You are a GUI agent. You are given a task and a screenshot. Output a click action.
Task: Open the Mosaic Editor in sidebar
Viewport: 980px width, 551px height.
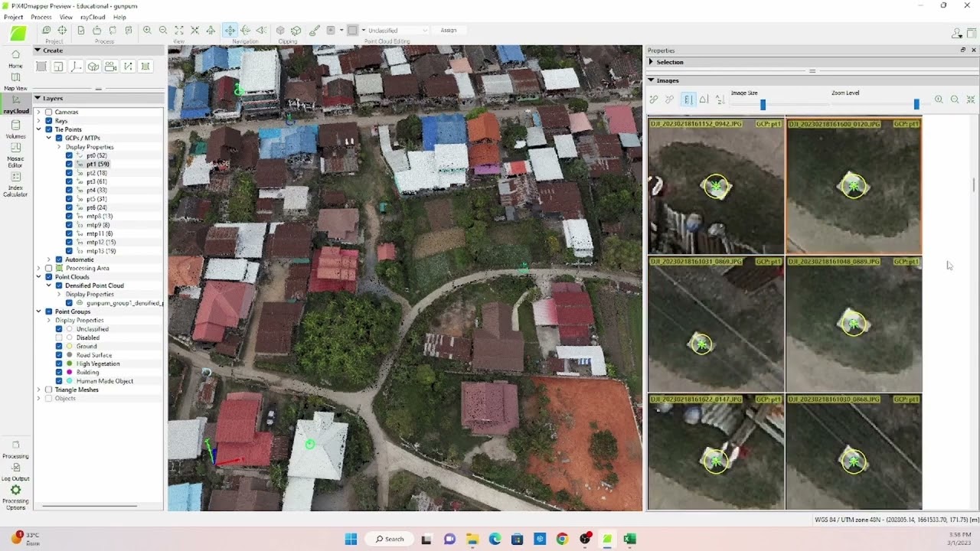[x=15, y=155]
